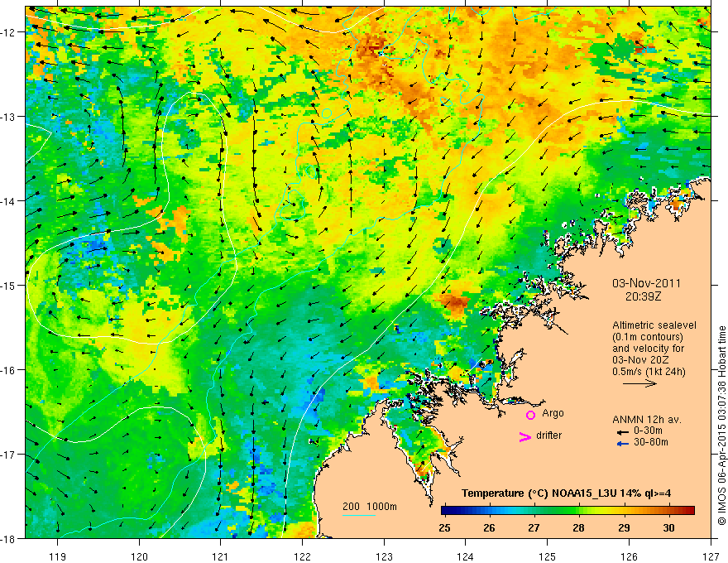The width and height of the screenshot is (728, 563).
Task: Click the longitude axis label 119
Action: pos(58,556)
